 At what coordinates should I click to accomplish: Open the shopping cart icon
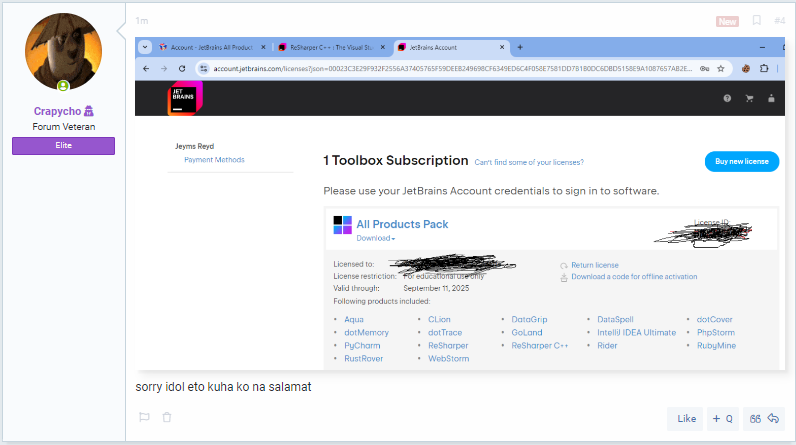pos(749,98)
